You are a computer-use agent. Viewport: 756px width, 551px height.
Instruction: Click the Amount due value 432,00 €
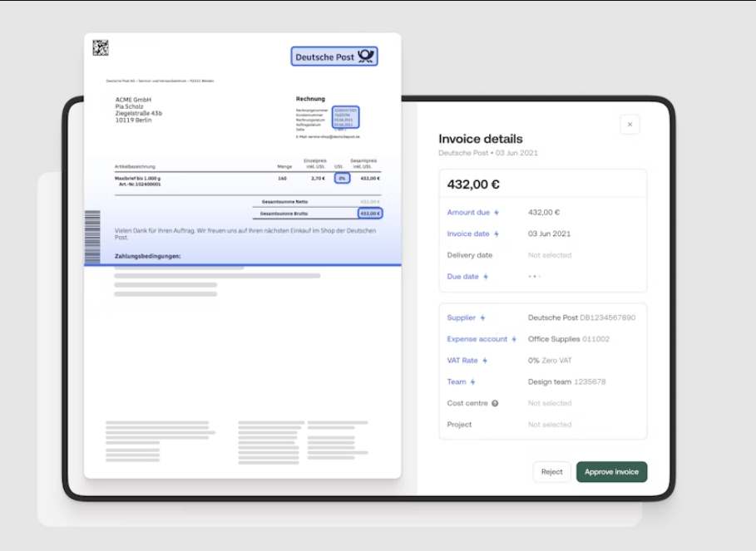click(x=544, y=213)
